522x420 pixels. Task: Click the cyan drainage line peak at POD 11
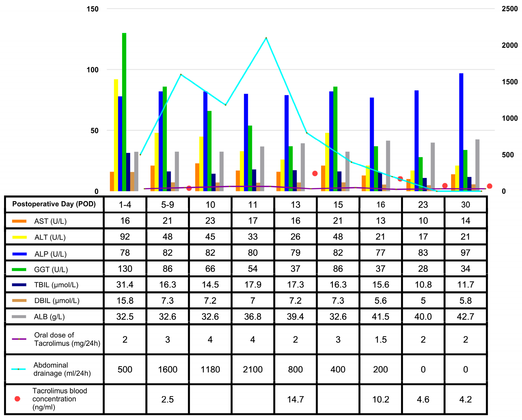coord(266,38)
